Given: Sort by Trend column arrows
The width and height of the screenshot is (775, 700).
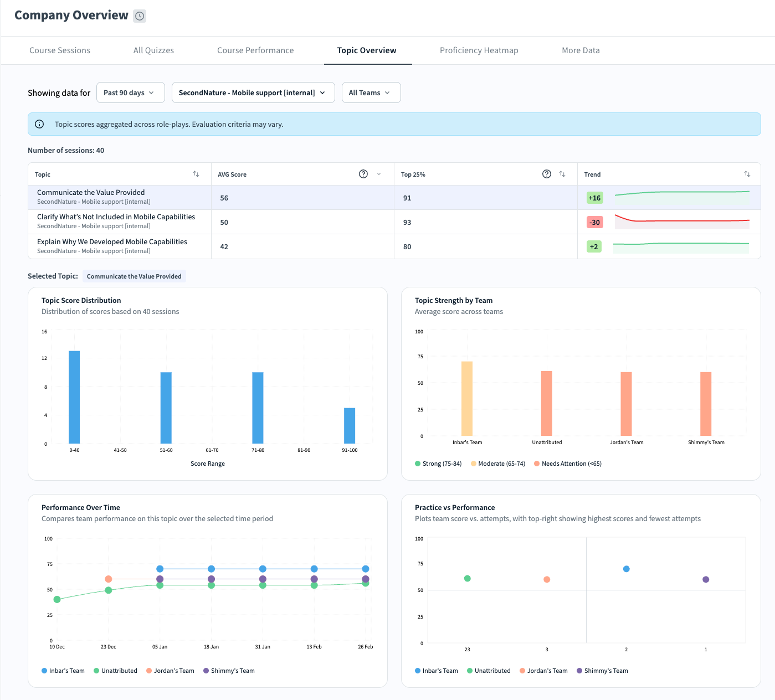Looking at the screenshot, I should (x=747, y=174).
